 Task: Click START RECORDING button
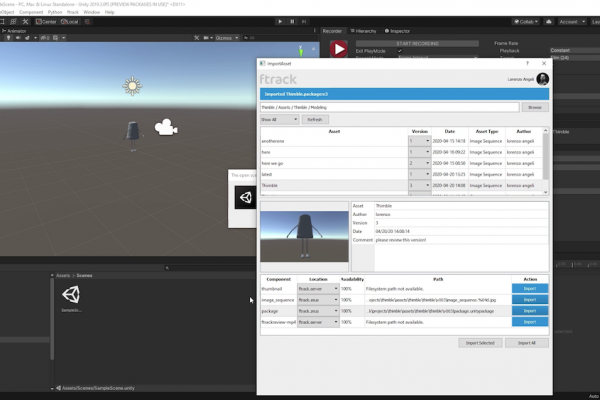tap(417, 44)
